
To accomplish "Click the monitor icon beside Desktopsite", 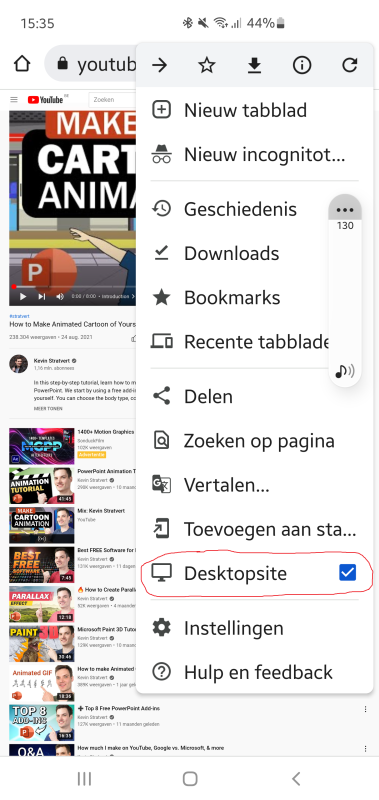I will [162, 573].
